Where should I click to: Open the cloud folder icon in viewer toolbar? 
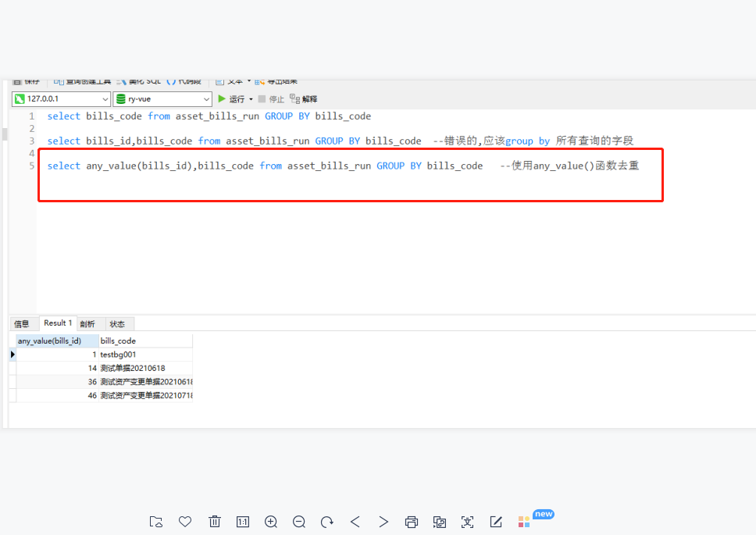click(x=155, y=522)
